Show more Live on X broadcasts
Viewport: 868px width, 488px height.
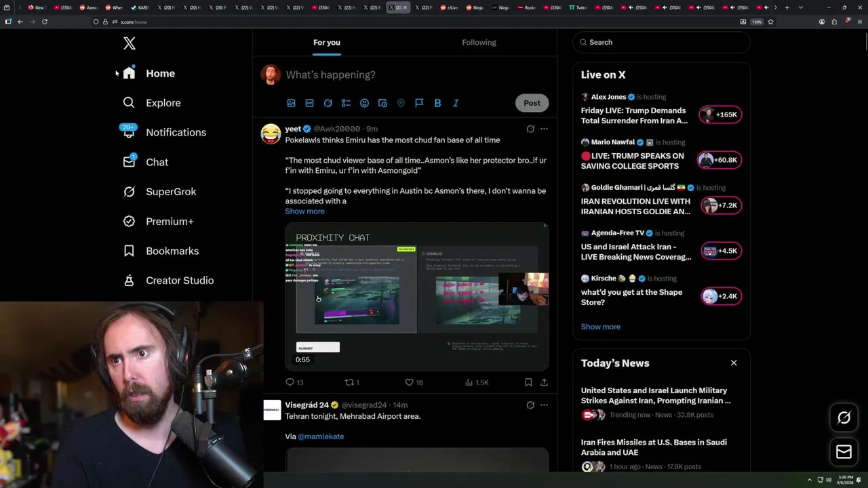click(x=601, y=327)
